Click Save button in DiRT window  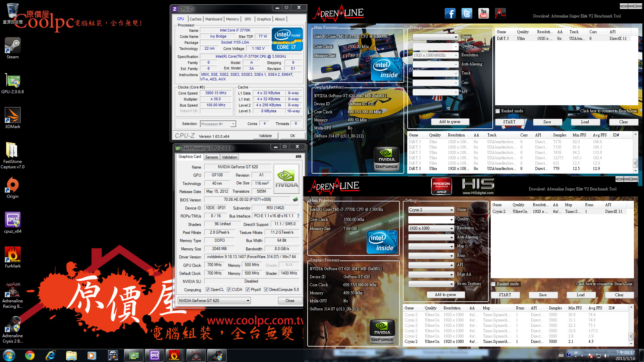[547, 122]
